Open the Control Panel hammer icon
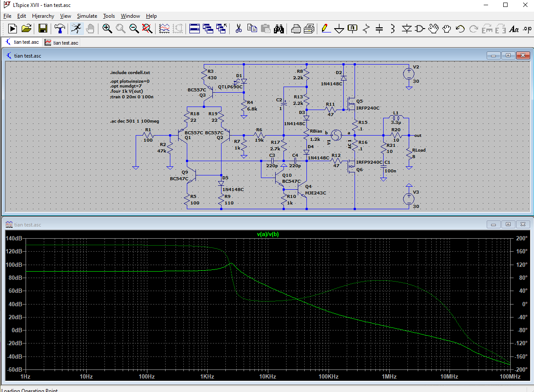This screenshot has height=392, width=534. point(59,29)
